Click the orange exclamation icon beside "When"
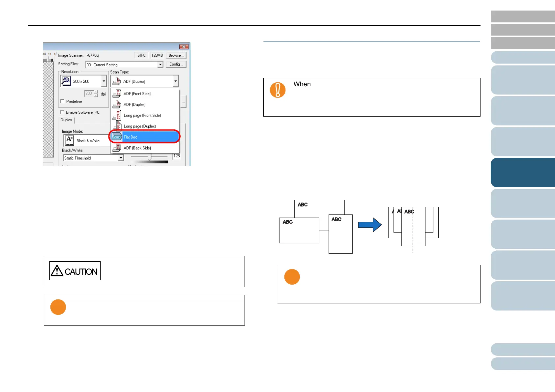This screenshot has height=392, width=555. [278, 90]
